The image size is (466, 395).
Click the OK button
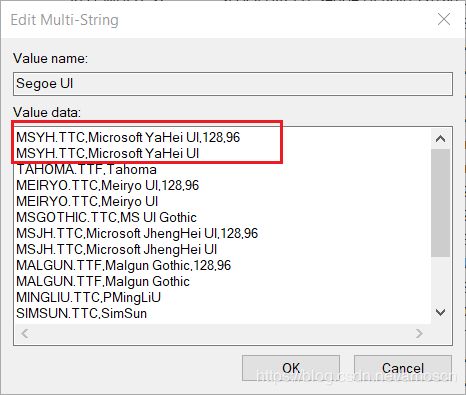[291, 368]
